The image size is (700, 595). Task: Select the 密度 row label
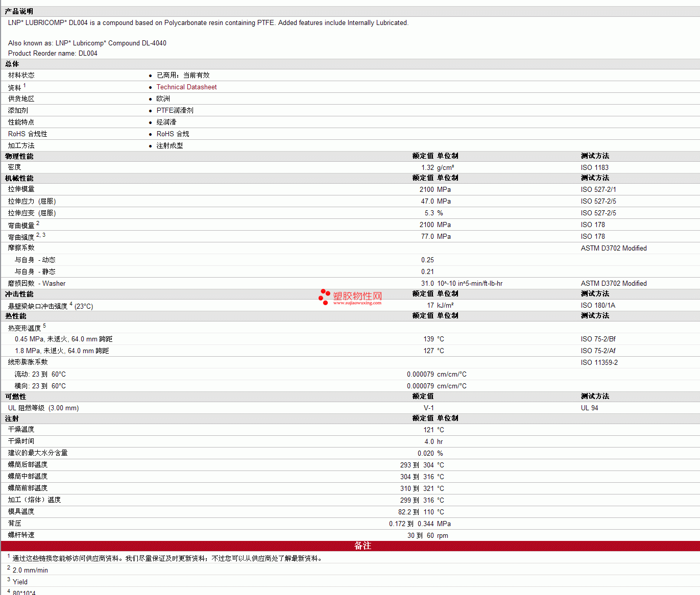click(x=15, y=167)
